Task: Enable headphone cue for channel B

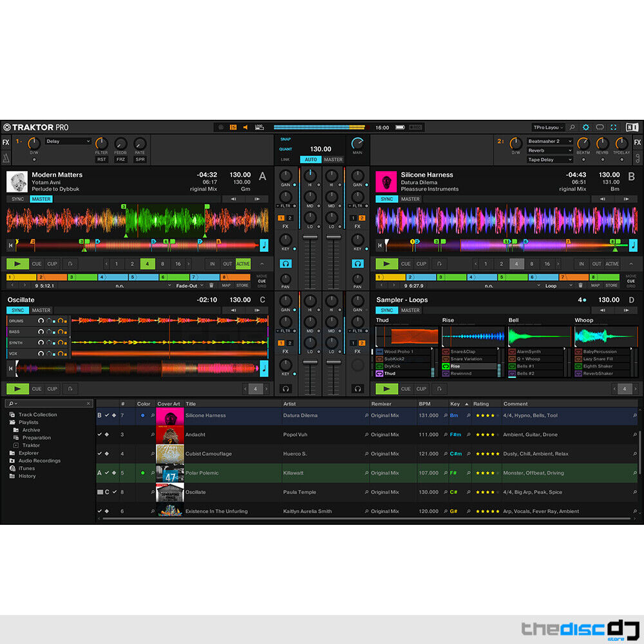Action: tap(357, 263)
